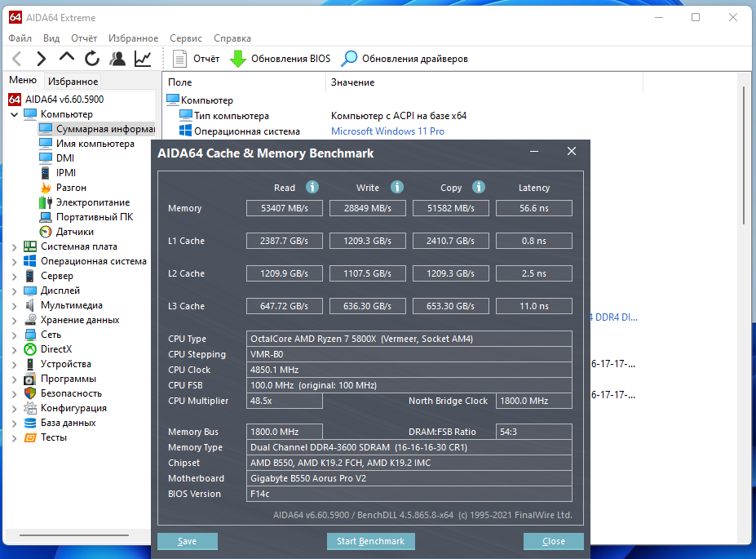
Task: Refresh using the circular arrow toolbar icon
Action: pyautogui.click(x=91, y=59)
